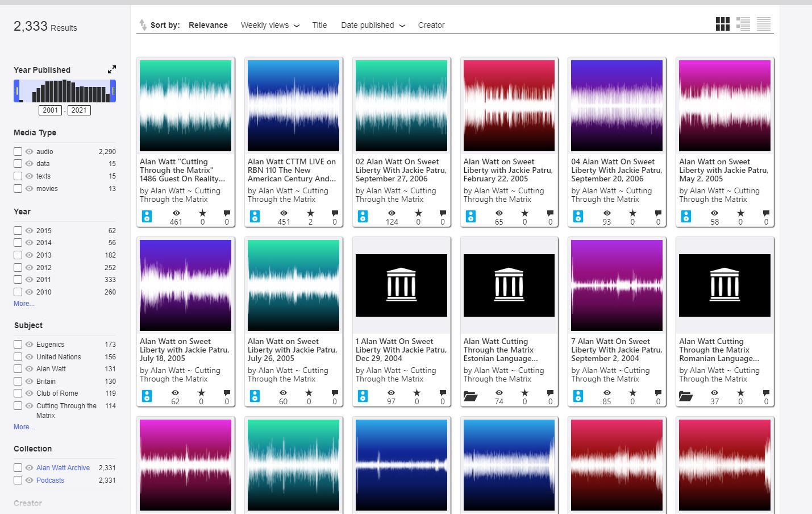812x514 pixels.
Task: Open waveform thumbnail of September 20, 2006 item
Action: (x=617, y=106)
